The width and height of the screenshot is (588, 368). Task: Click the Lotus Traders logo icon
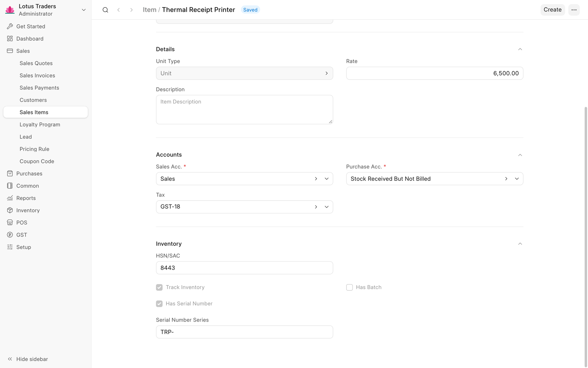(x=10, y=10)
